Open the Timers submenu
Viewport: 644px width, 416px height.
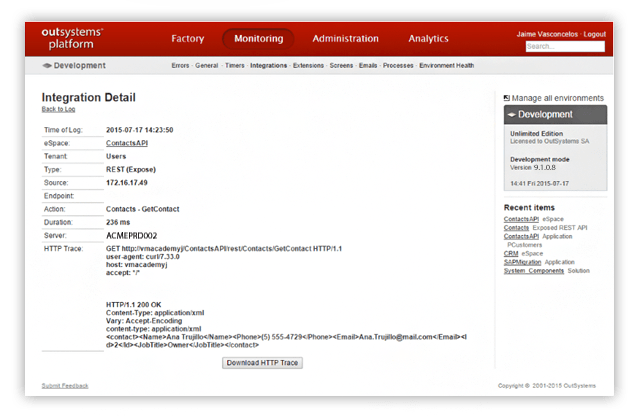[x=235, y=66]
